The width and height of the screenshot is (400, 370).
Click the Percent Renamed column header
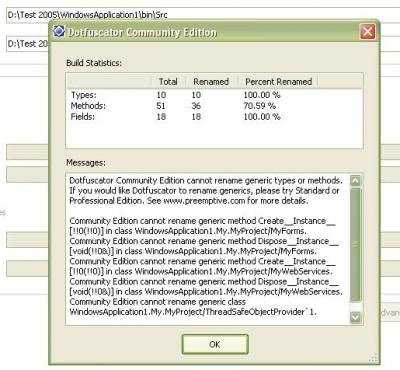tap(278, 82)
